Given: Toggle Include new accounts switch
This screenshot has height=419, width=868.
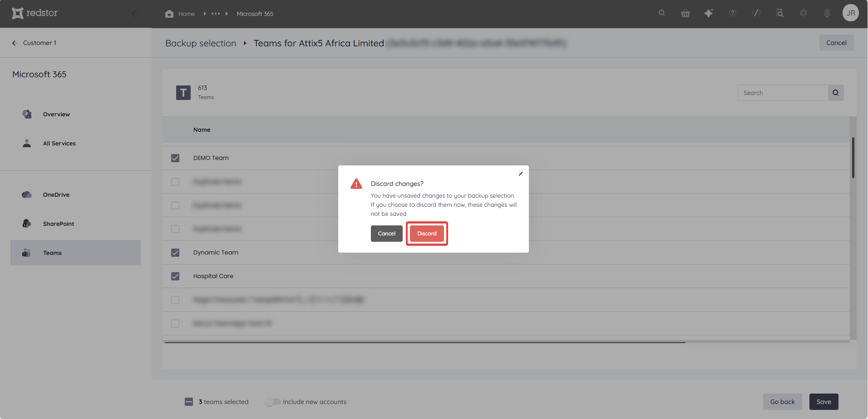Looking at the screenshot, I should pyautogui.click(x=273, y=402).
